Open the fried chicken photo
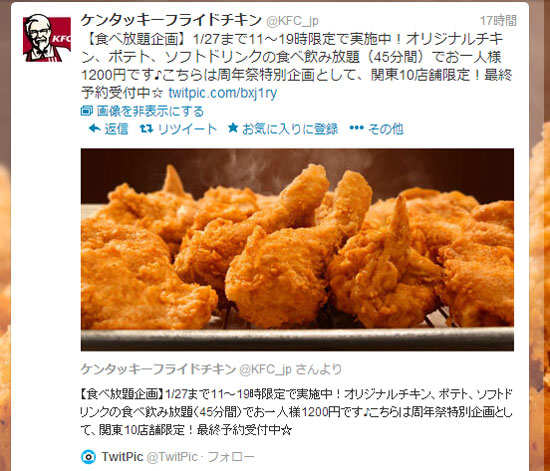 click(x=297, y=250)
